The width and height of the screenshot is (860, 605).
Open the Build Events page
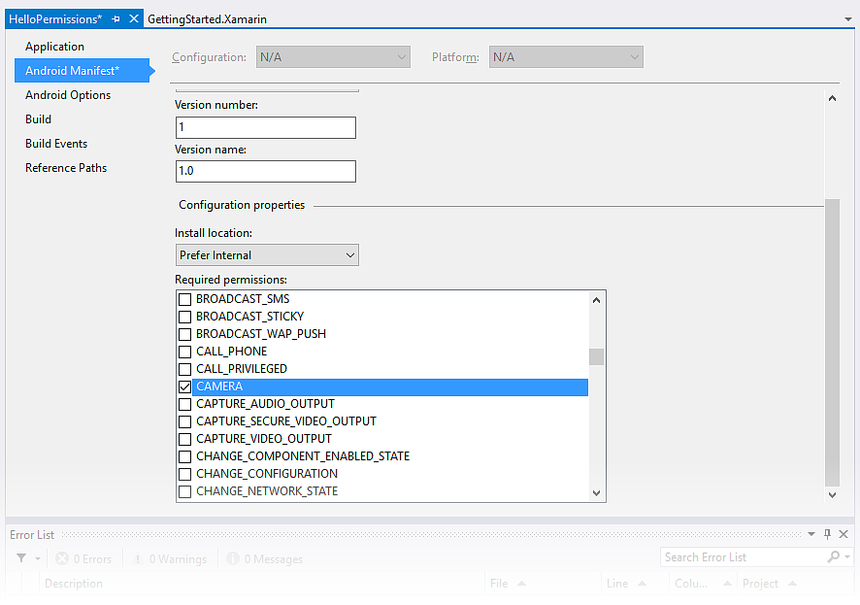[x=56, y=143]
